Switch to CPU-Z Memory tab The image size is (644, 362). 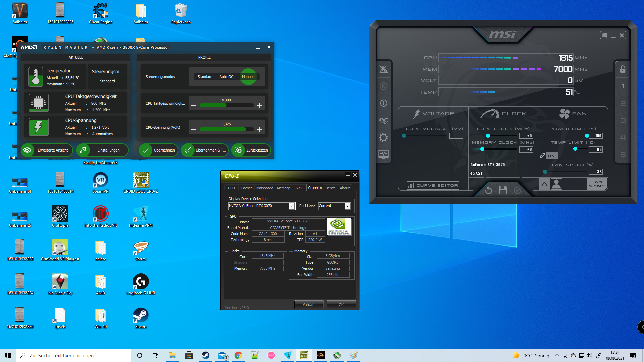[283, 188]
